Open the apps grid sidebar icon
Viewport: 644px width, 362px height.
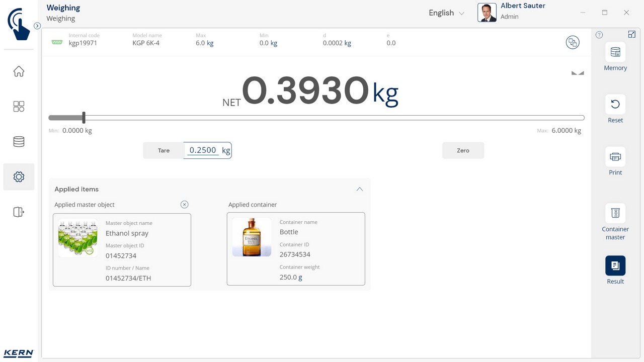[19, 107]
